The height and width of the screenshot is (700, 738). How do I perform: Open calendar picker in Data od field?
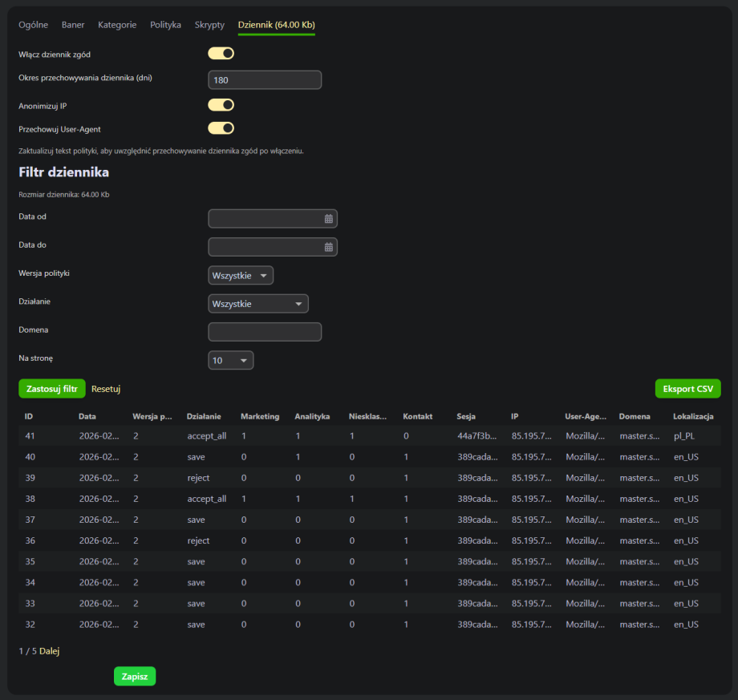click(x=328, y=219)
